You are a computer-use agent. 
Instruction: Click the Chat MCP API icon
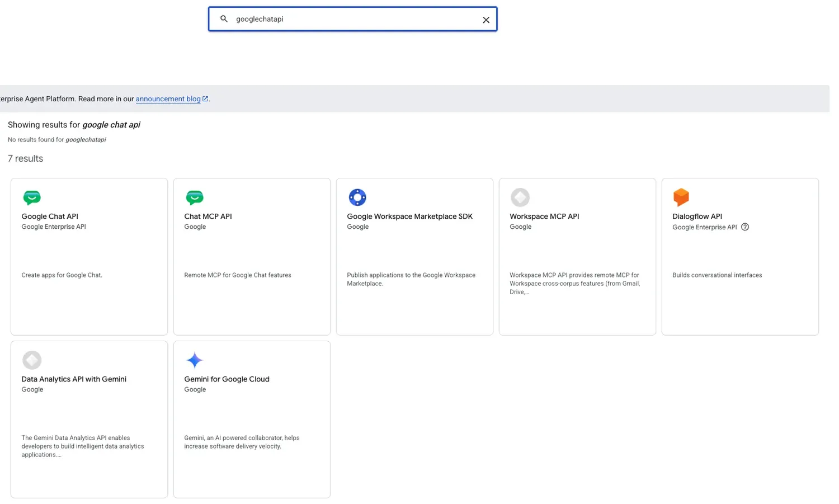[x=195, y=197]
